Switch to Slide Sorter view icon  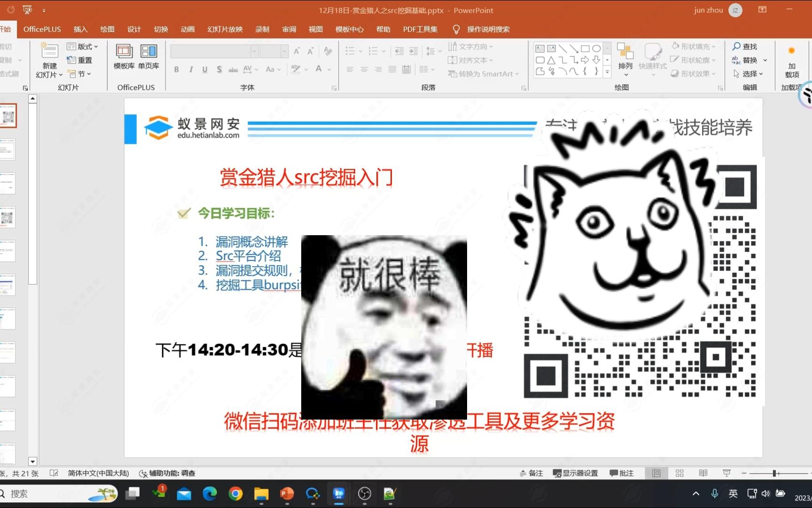coord(679,473)
